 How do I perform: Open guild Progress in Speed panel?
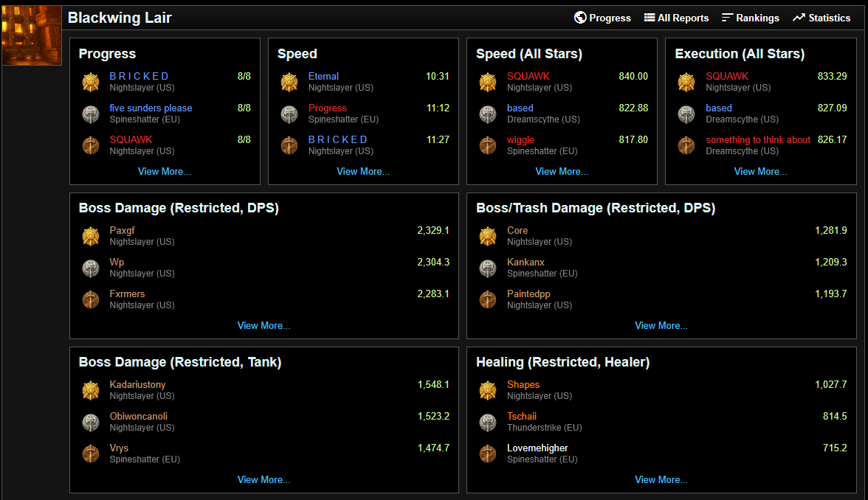pyautogui.click(x=328, y=108)
